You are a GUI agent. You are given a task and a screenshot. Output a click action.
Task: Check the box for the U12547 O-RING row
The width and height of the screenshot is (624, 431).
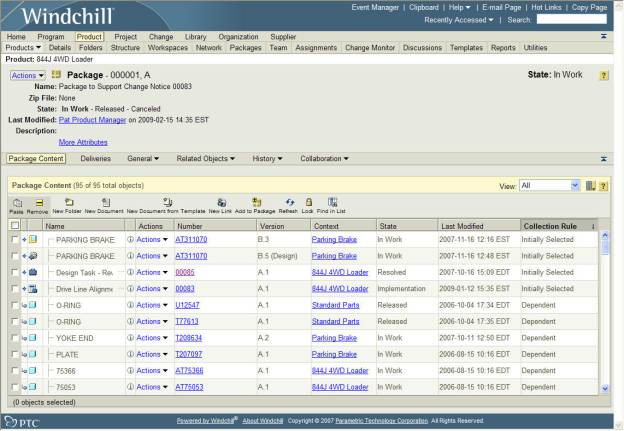(15, 305)
